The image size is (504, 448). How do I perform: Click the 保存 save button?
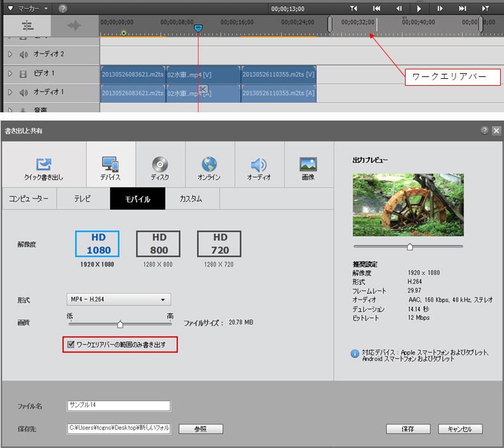point(408,428)
